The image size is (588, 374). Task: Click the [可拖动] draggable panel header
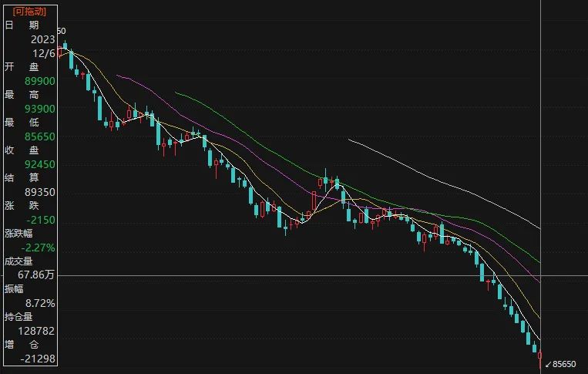(x=29, y=12)
